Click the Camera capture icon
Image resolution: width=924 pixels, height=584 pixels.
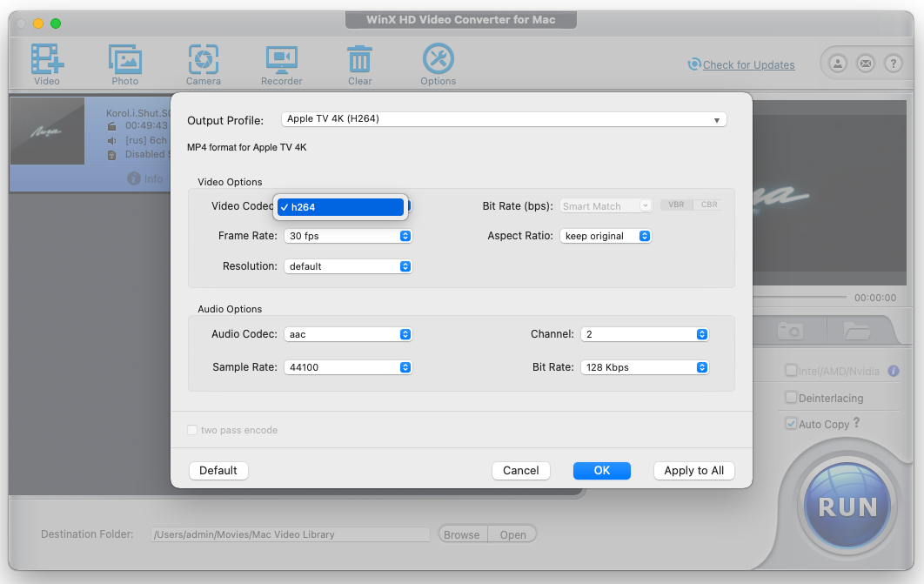tap(203, 61)
